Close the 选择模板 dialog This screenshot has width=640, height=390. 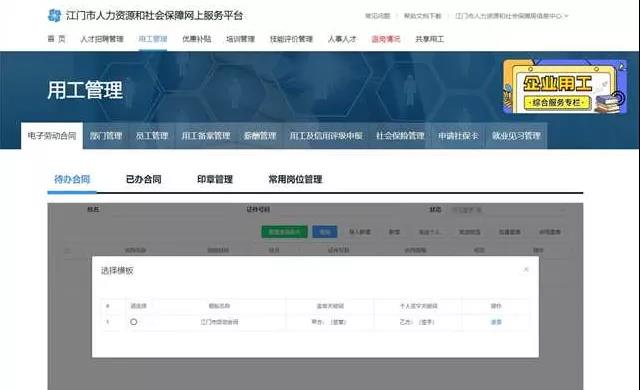pos(526,269)
